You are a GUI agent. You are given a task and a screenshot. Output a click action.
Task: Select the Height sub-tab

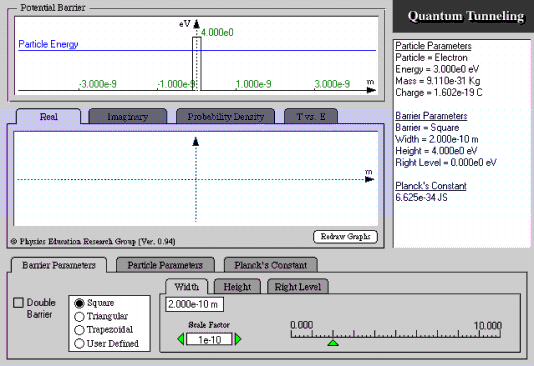pos(237,287)
